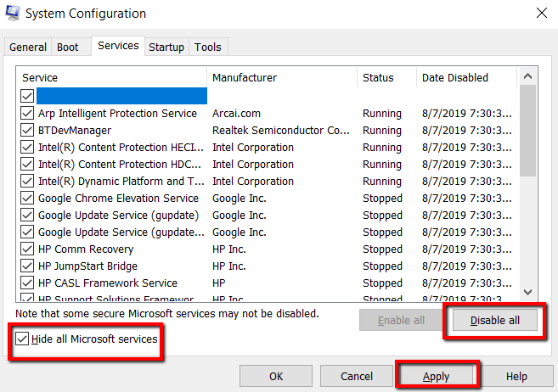Uncheck Google Chrome Elevation Service checkbox
558x392 pixels.
pyautogui.click(x=27, y=199)
